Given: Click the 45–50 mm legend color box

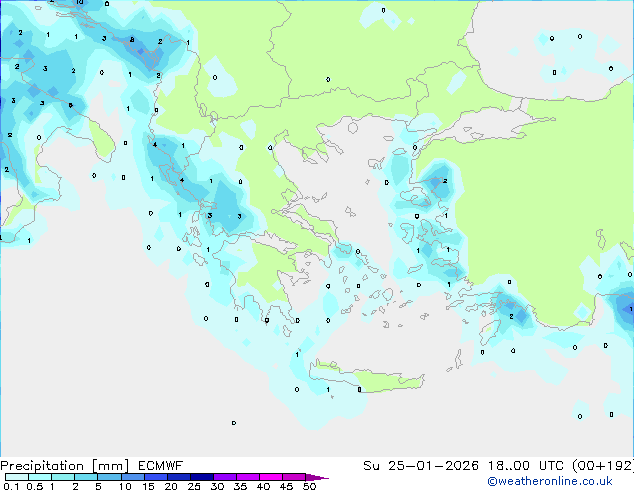Looking at the screenshot, I should 294,477.
